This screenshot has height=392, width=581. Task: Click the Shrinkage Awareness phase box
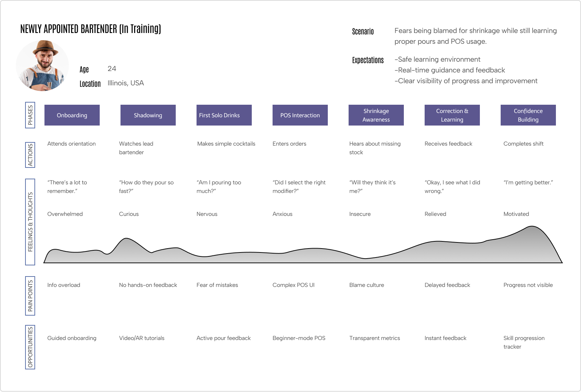376,115
